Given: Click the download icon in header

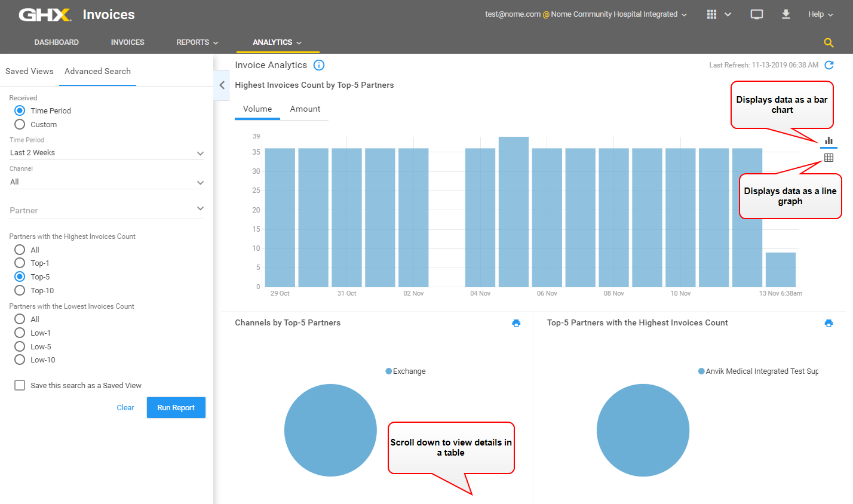Looking at the screenshot, I should [x=786, y=14].
